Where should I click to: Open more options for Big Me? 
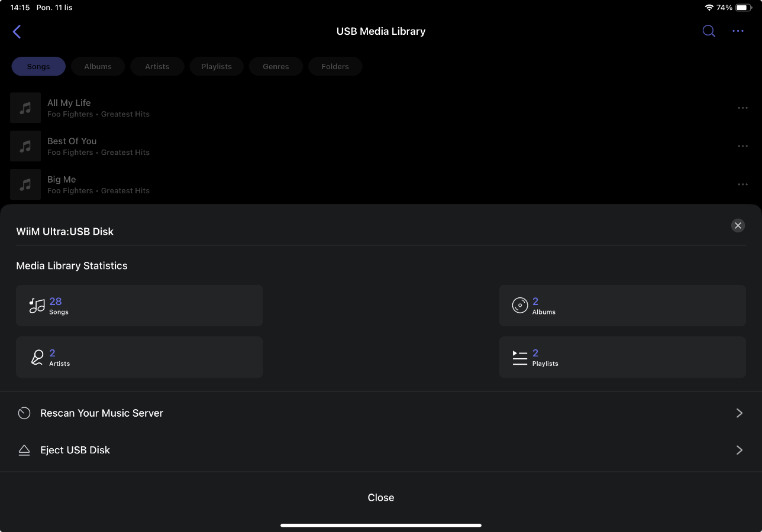pos(742,185)
